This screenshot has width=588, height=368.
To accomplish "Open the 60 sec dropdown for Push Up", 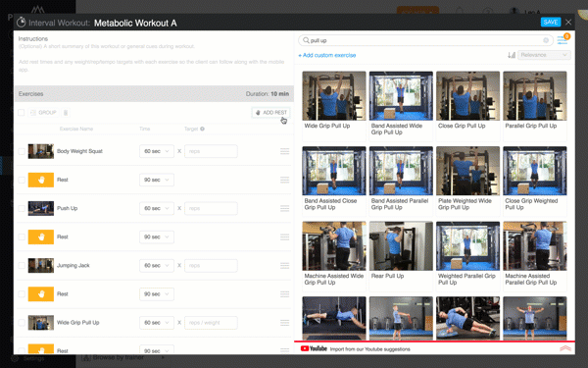I will (x=157, y=208).
